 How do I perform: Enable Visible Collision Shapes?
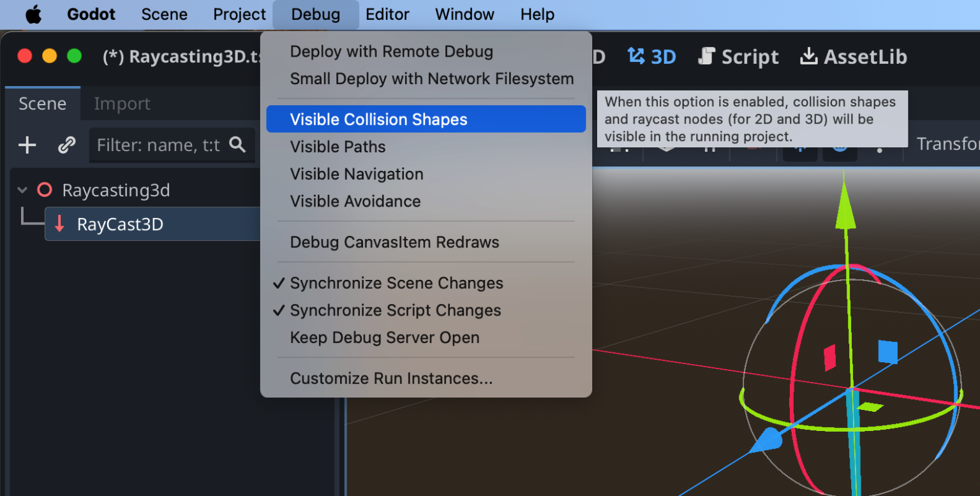378,119
